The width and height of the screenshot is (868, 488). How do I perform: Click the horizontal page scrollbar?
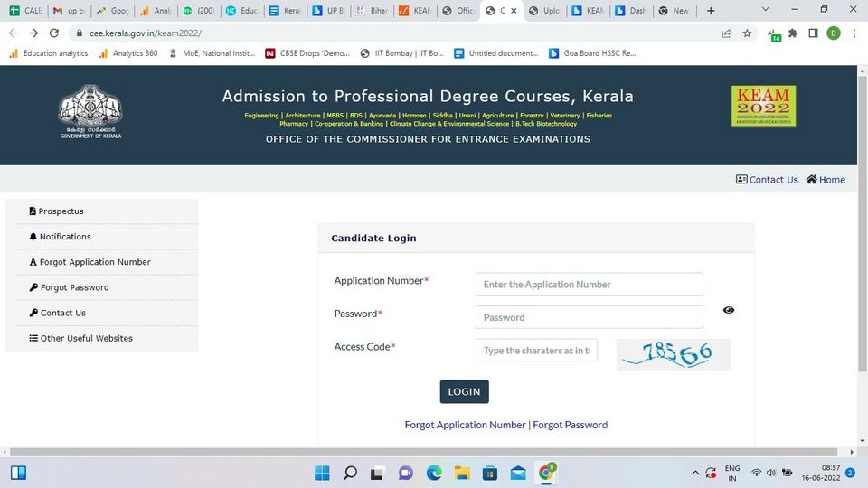pyautogui.click(x=423, y=452)
